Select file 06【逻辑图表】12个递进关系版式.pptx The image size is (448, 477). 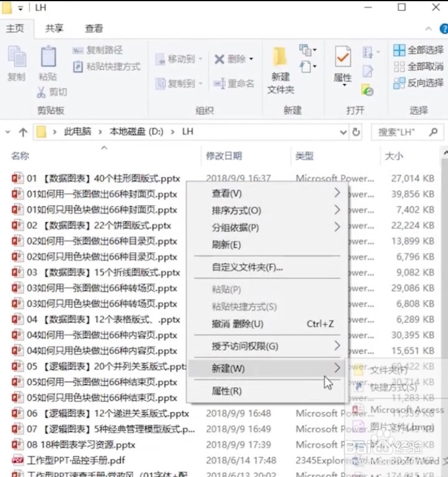click(x=108, y=414)
